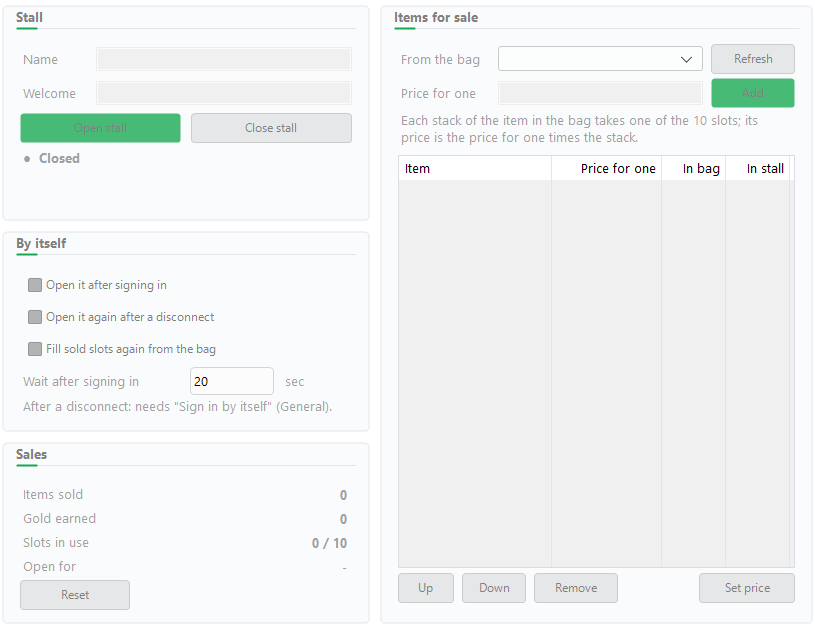Click the In stall column header
This screenshot has height=628, width=815.
pyautogui.click(x=757, y=168)
